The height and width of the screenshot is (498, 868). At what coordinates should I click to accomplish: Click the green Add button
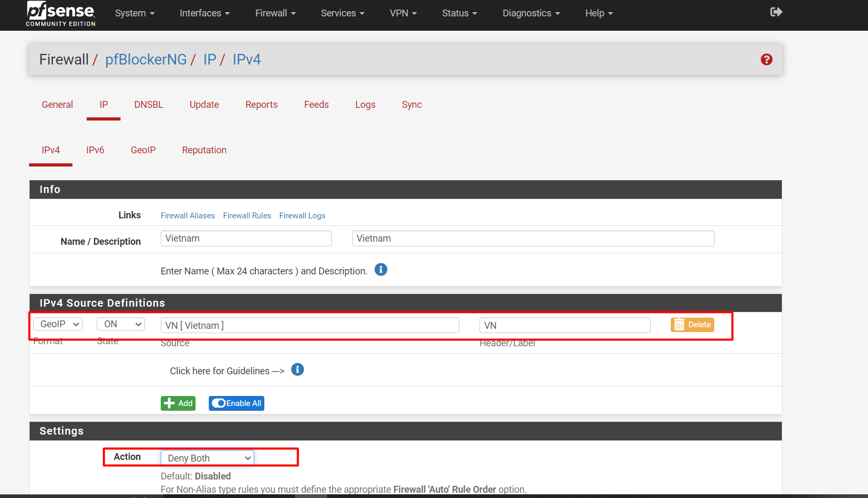(178, 403)
